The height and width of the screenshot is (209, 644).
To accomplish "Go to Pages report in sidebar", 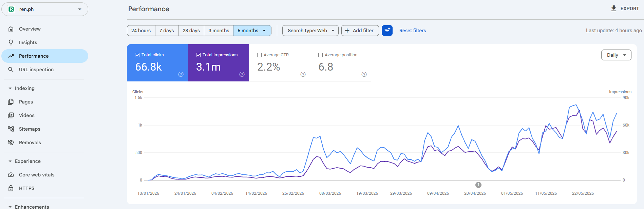I will pos(45,102).
